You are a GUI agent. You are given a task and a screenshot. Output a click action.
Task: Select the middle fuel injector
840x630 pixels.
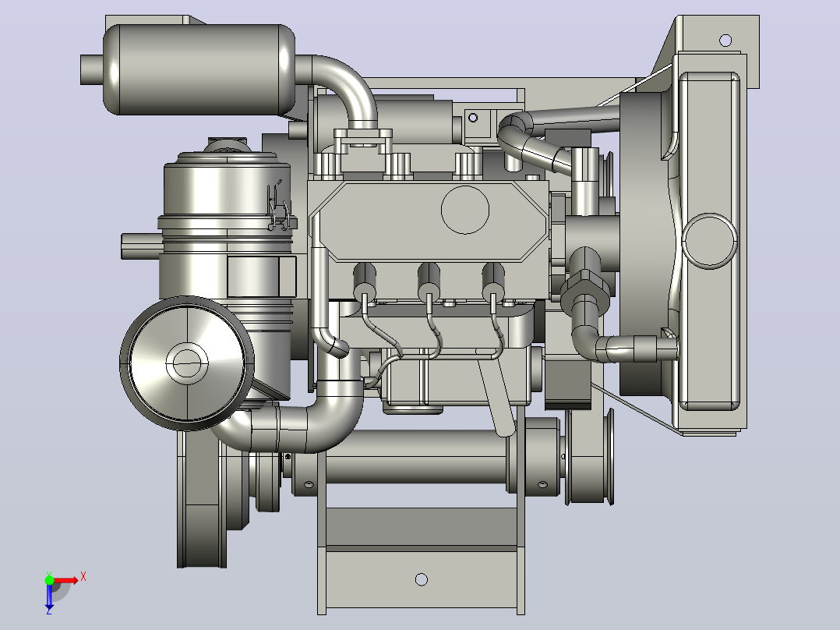[x=429, y=281]
